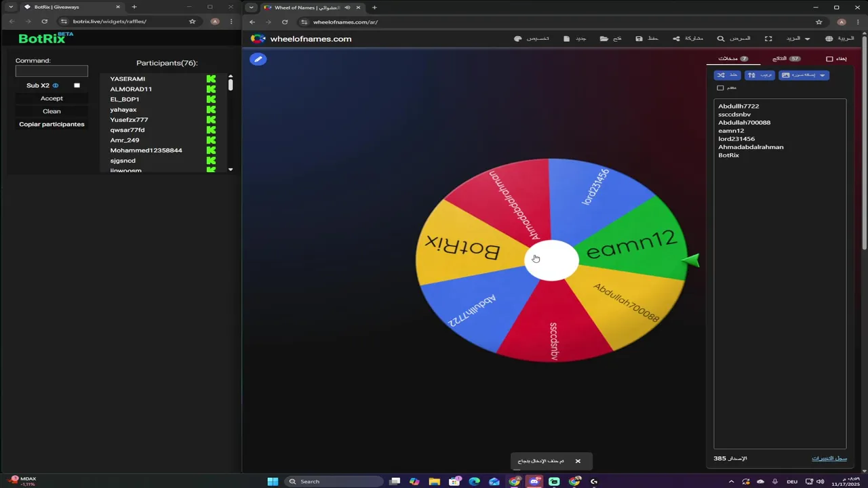Image resolution: width=868 pixels, height=488 pixels.
Task: Click the Accept button in BotRix
Action: (x=52, y=98)
